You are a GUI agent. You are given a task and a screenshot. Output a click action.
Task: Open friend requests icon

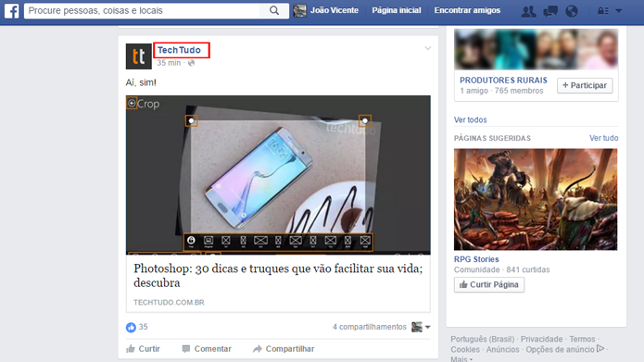(528, 11)
